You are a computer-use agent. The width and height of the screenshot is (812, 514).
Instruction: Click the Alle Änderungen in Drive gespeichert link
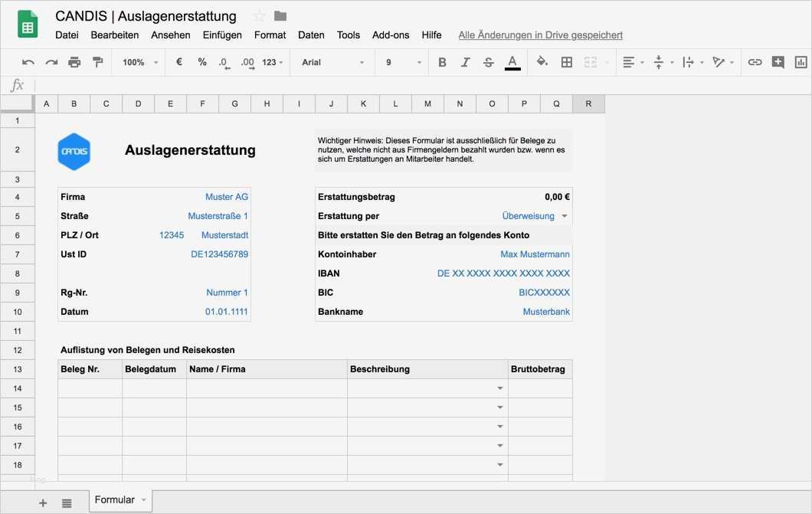[539, 34]
